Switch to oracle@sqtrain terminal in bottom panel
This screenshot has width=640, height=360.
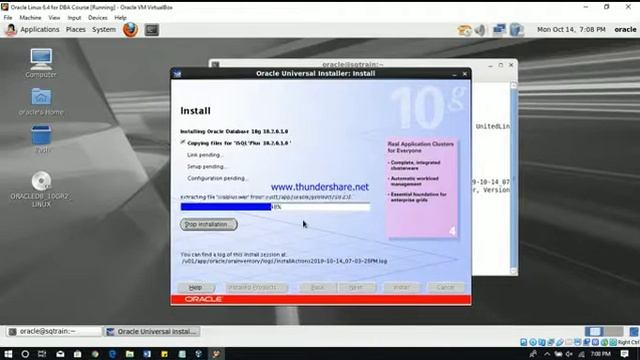pos(54,331)
